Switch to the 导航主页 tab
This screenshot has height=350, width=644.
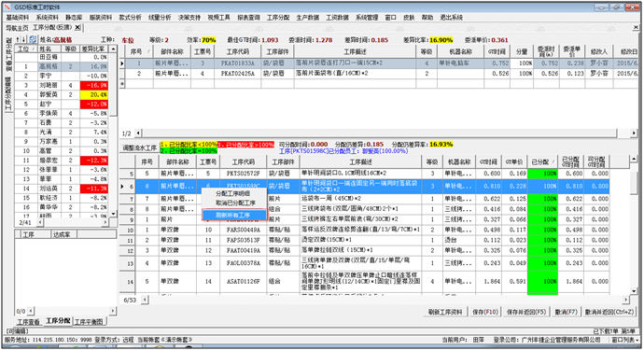(17, 27)
